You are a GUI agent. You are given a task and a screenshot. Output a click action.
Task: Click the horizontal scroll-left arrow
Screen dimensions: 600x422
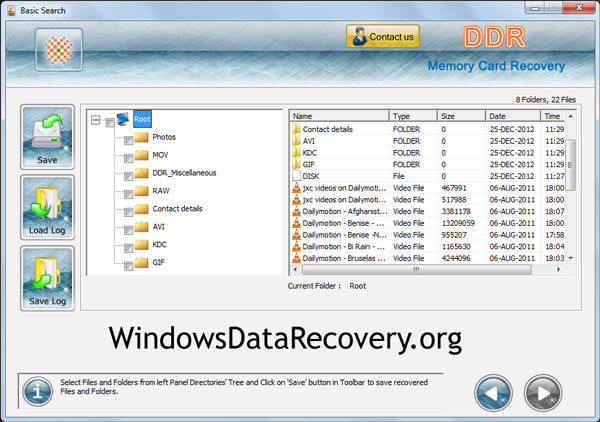[x=295, y=269]
